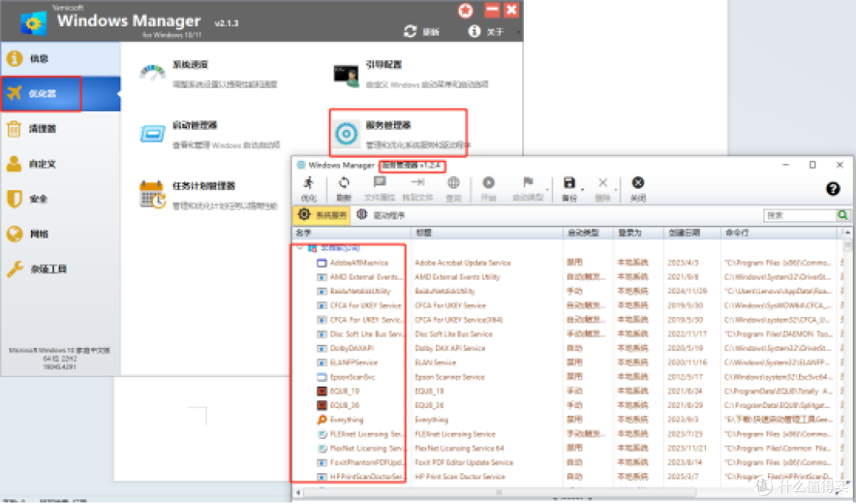Open the 安全 (Security) sidebar section
856x504 pixels.
pos(60,199)
